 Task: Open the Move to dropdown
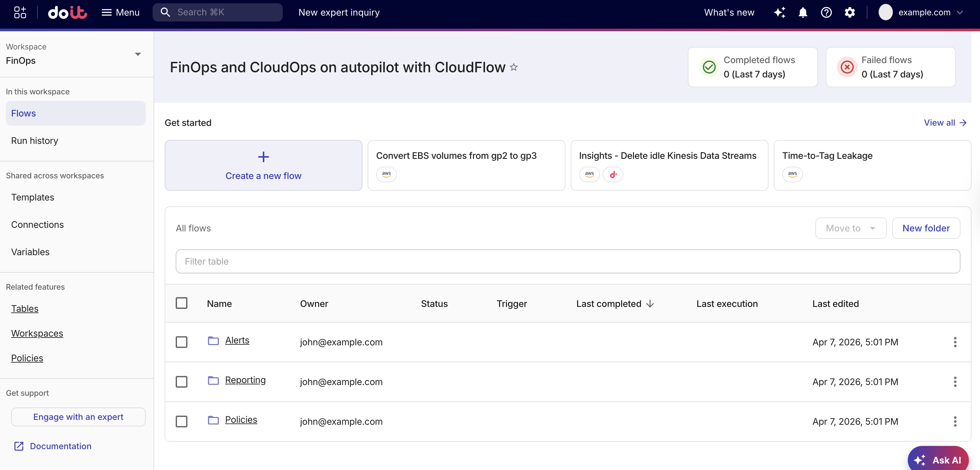click(851, 228)
